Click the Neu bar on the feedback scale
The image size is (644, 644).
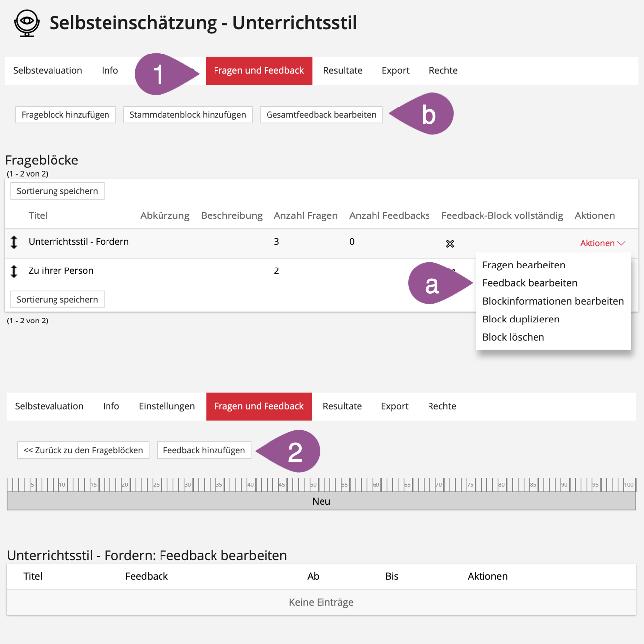tap(321, 501)
